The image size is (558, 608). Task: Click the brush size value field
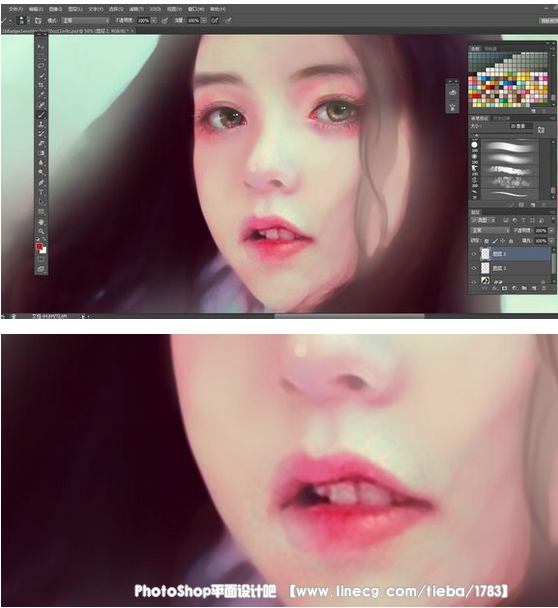521,126
